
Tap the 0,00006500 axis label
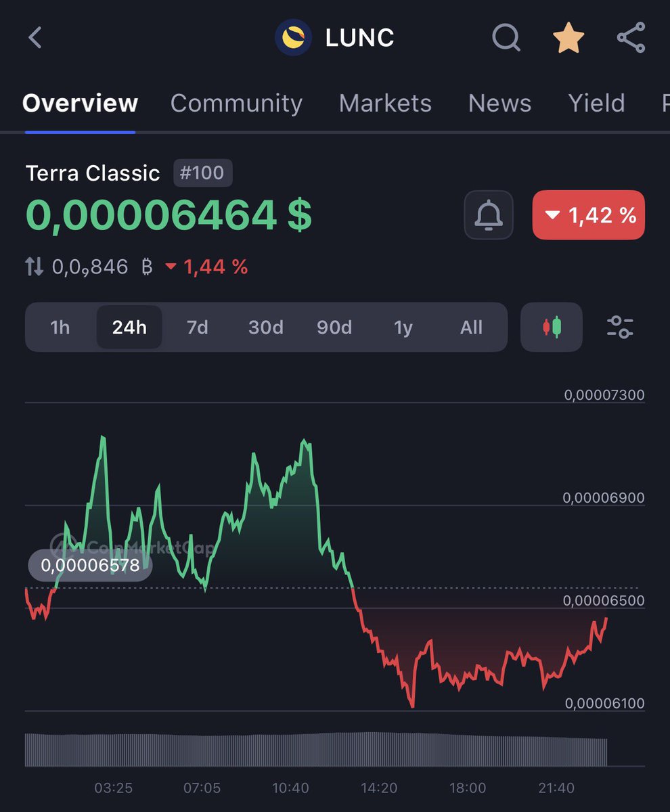pyautogui.click(x=604, y=601)
